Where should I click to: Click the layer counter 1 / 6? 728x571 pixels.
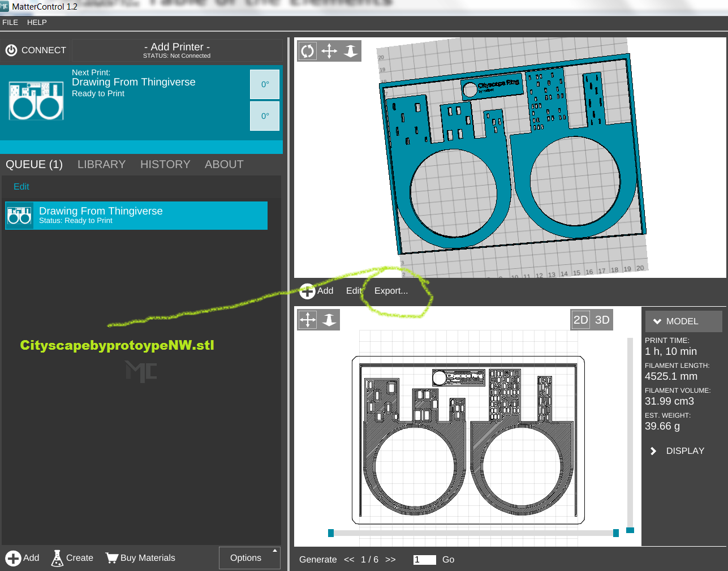coord(370,560)
